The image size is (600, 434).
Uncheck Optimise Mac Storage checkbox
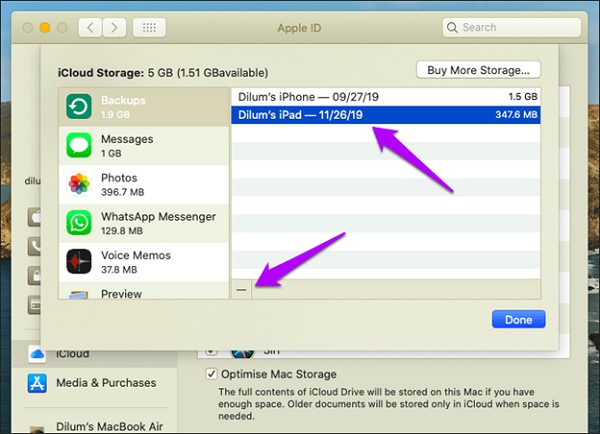pyautogui.click(x=211, y=374)
